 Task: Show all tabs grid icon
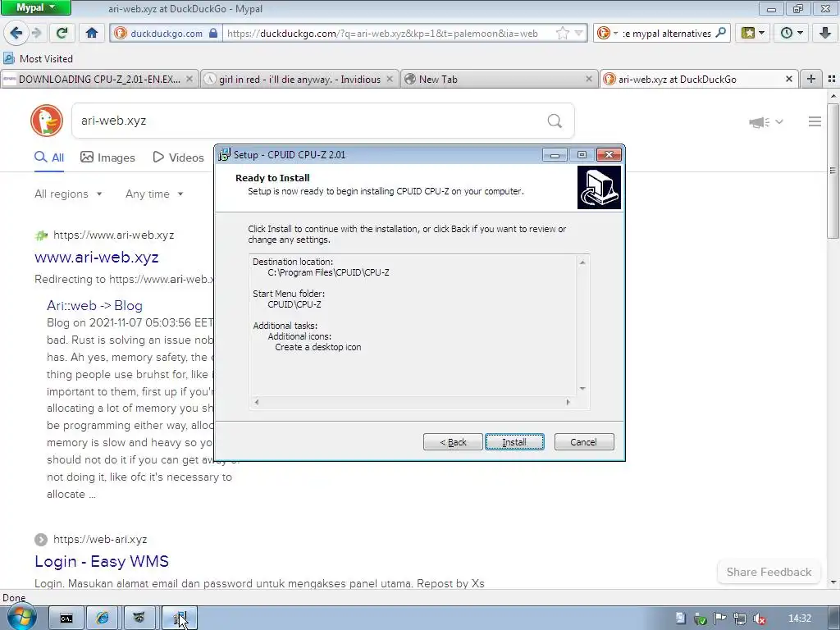(x=832, y=79)
